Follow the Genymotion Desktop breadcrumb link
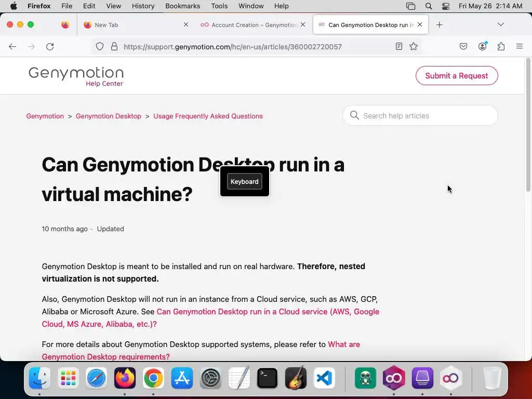 (x=109, y=116)
